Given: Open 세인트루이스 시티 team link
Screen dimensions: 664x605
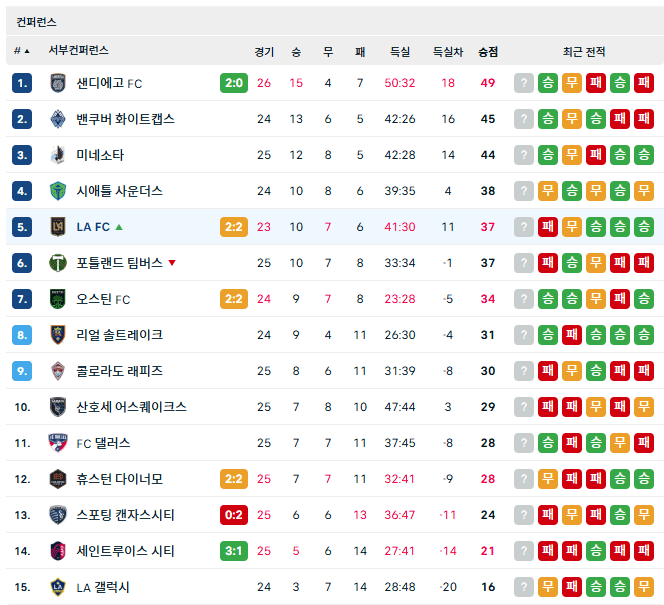Looking at the screenshot, I should point(125,551).
